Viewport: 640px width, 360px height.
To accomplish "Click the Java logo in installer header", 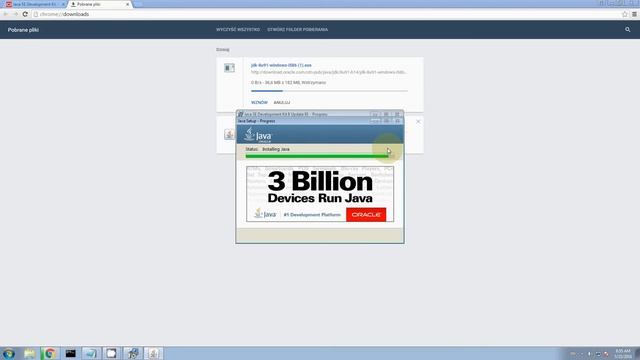I will (258, 135).
